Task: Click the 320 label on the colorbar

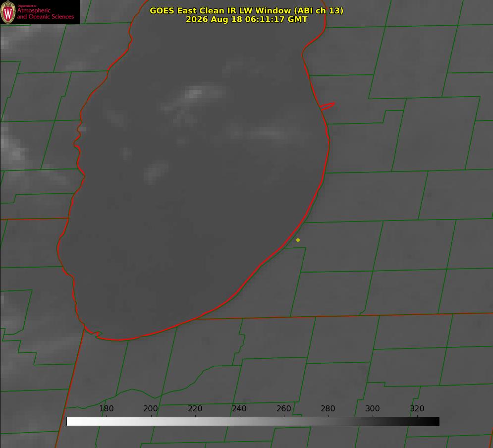Action: click(417, 408)
